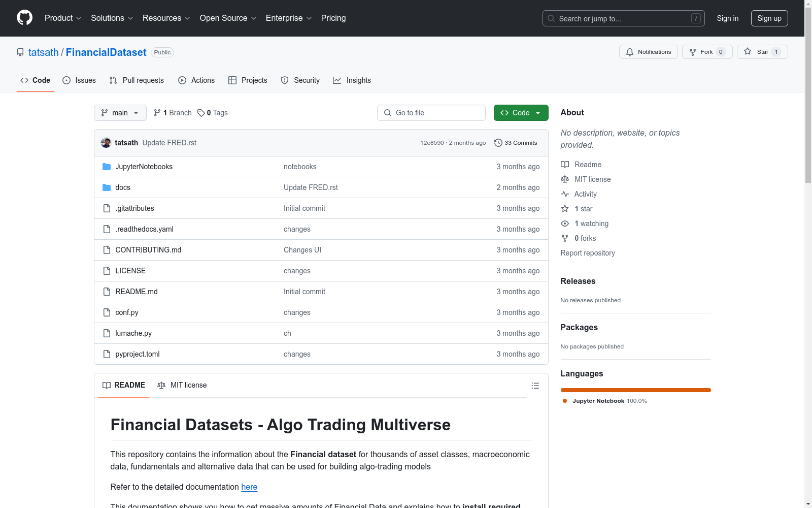Click the branch icon beside 1 Branch
This screenshot has height=508, width=812.
pyautogui.click(x=157, y=113)
